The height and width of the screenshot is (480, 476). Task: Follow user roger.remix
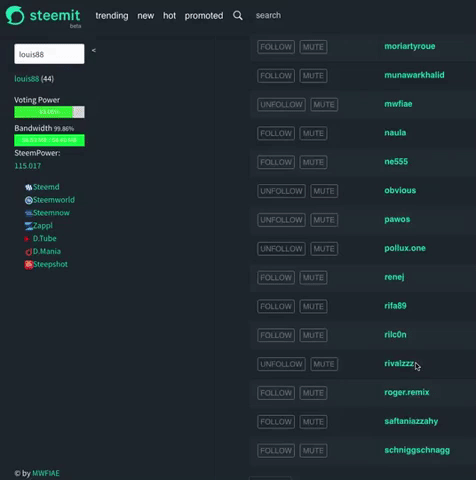click(276, 393)
